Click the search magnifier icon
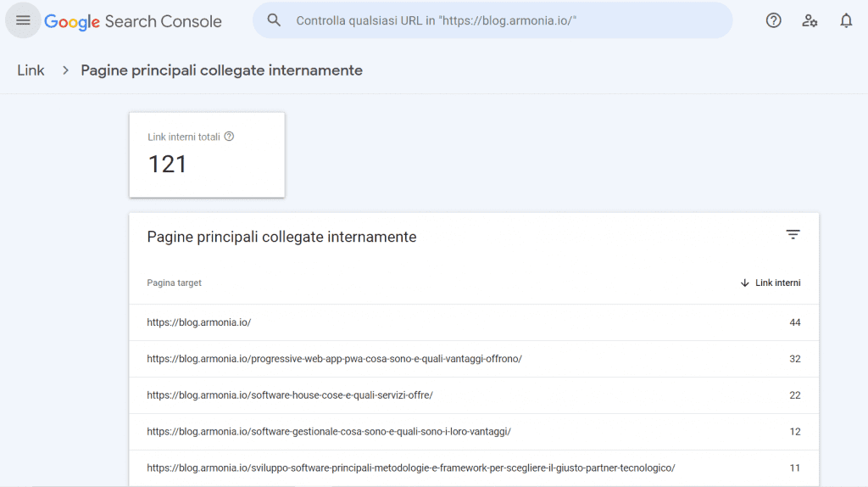This screenshot has height=487, width=868. (x=274, y=20)
